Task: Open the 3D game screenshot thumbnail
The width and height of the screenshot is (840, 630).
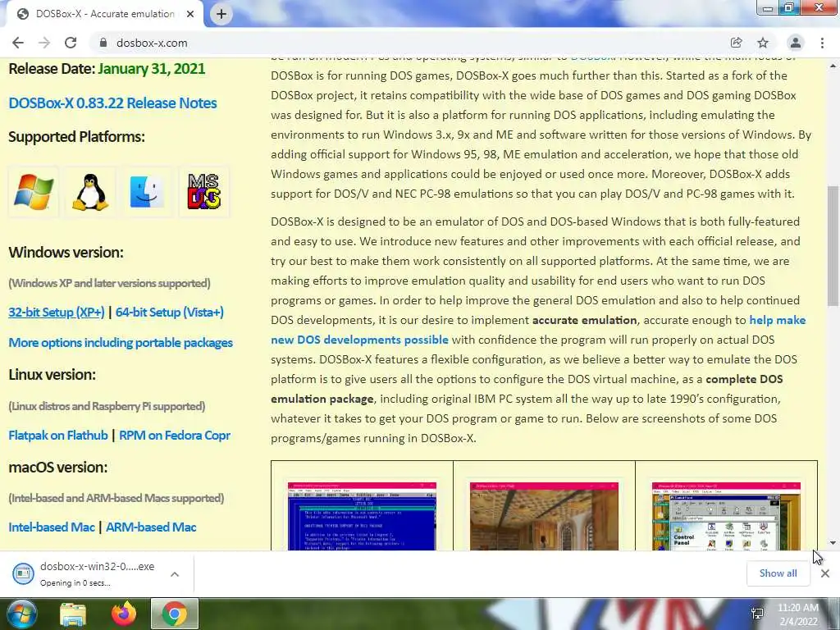Action: point(545,516)
